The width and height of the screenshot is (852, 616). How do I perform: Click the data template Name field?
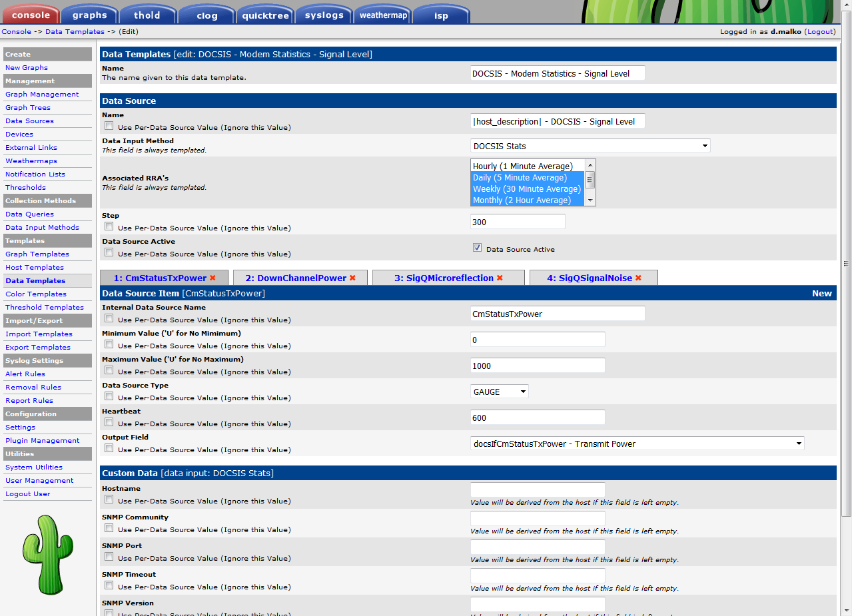558,73
